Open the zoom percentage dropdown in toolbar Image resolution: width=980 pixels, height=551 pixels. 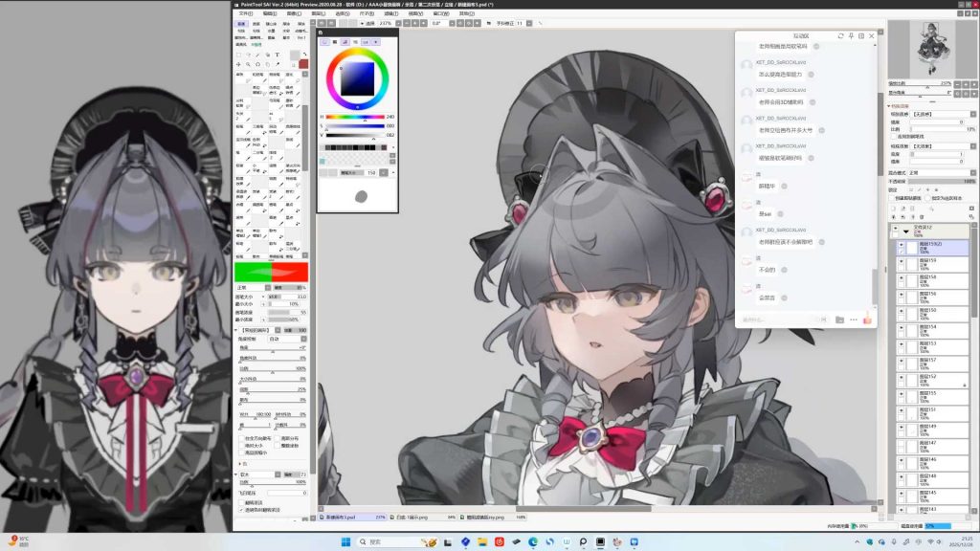(x=384, y=23)
